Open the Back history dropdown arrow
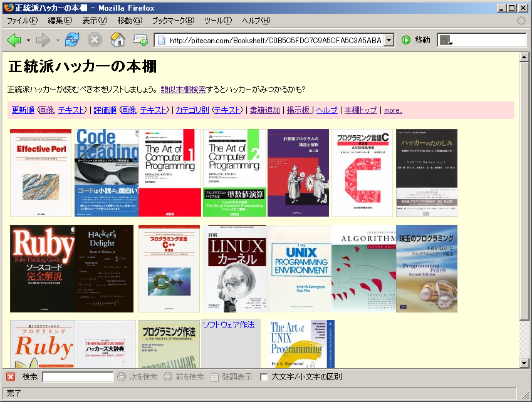Viewport: 532px width, 402px height. (x=28, y=40)
